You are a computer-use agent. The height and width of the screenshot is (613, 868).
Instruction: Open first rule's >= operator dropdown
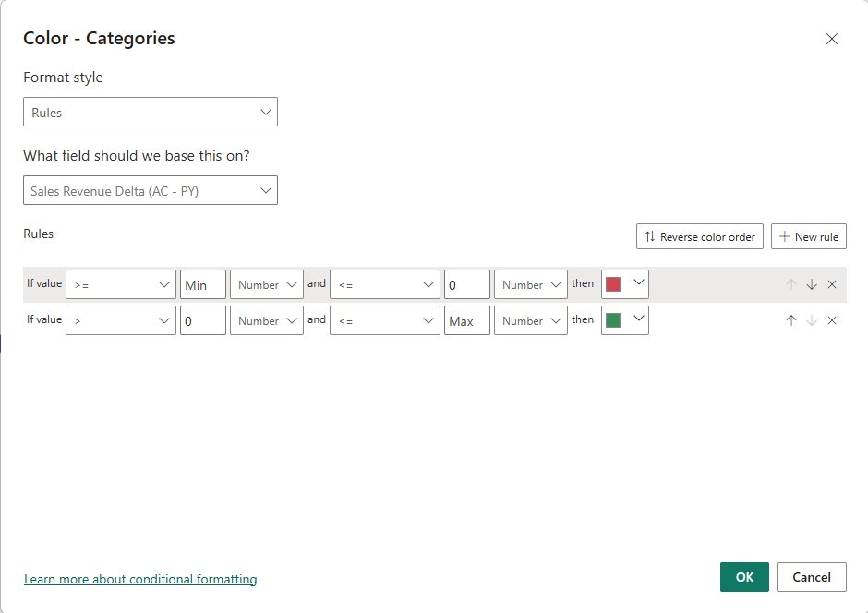(120, 285)
